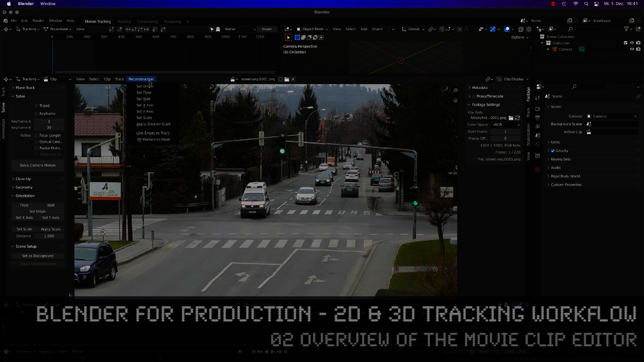
Task: Click the Wall orientation button
Action: pos(51,205)
